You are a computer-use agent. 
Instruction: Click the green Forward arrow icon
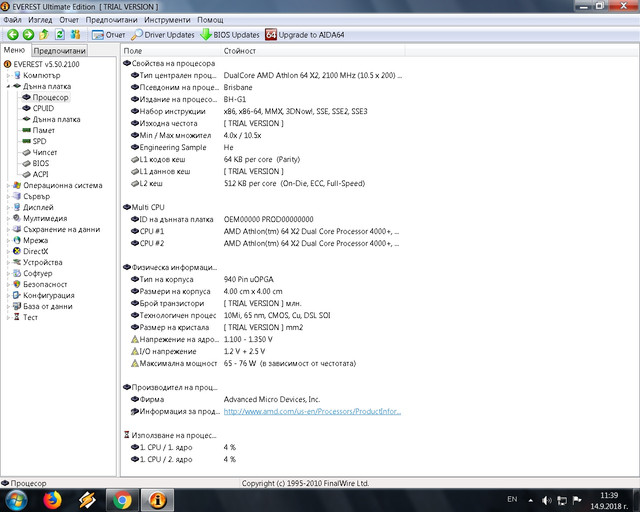point(28,35)
